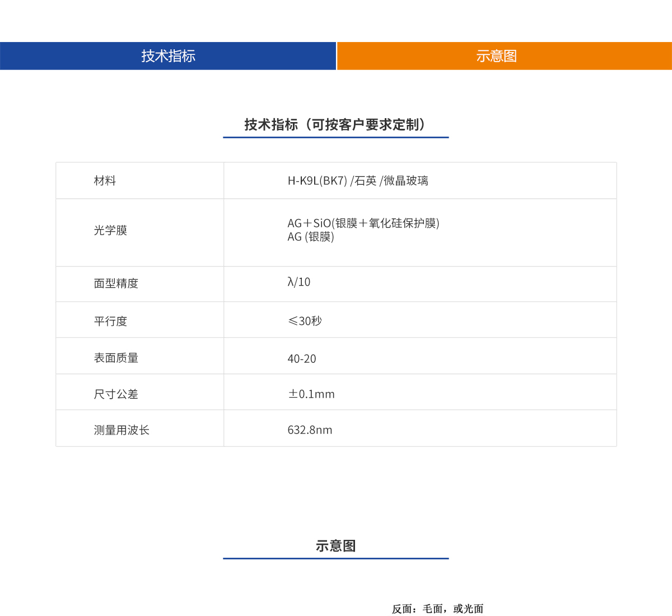Click the H-K9L(BK7) /石英 /微晶玻璃 cell
Image resolution: width=672 pixels, height=616 pixels.
(x=357, y=180)
